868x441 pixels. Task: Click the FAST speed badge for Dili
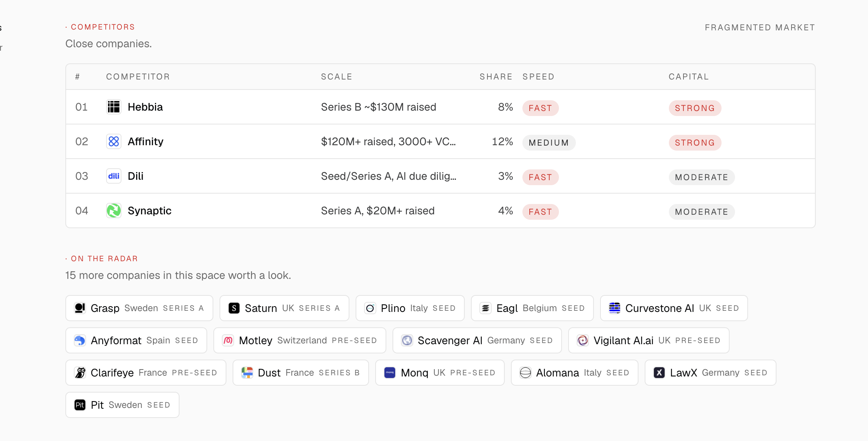[540, 177]
